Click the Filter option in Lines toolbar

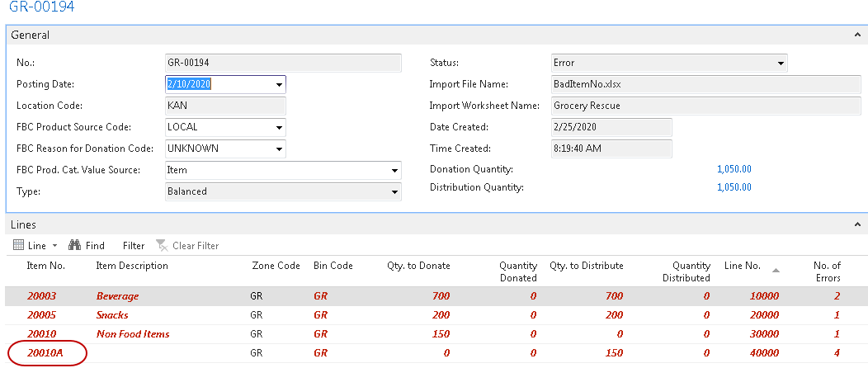[133, 245]
